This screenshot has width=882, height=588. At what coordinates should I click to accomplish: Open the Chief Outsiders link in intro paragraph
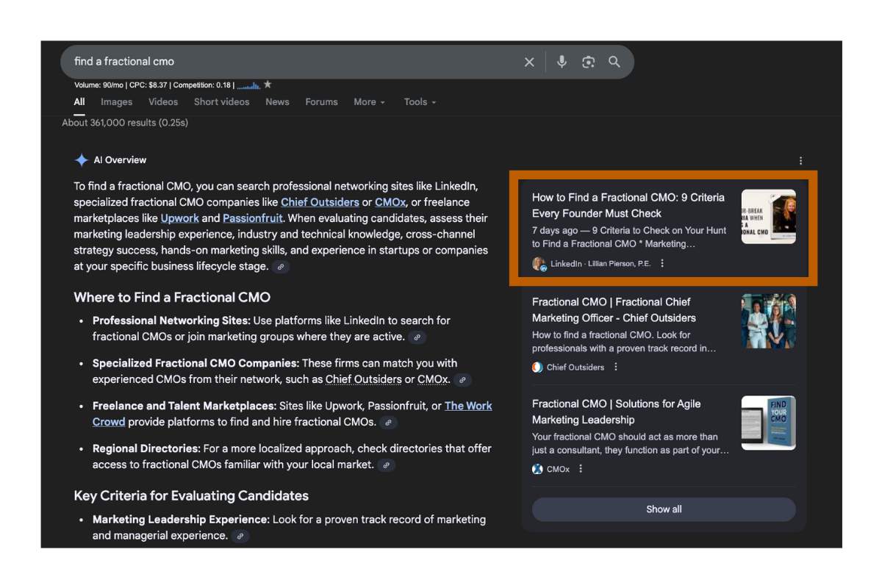(320, 202)
